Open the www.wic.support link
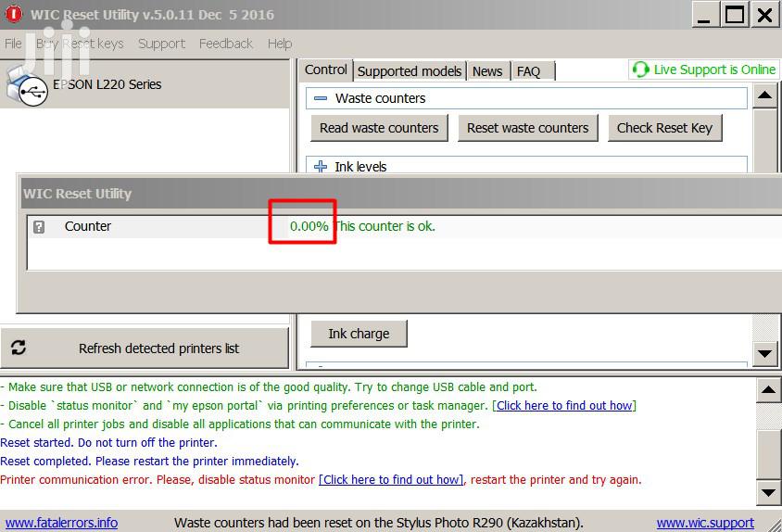Image resolution: width=782 pixels, height=532 pixels. (x=705, y=523)
